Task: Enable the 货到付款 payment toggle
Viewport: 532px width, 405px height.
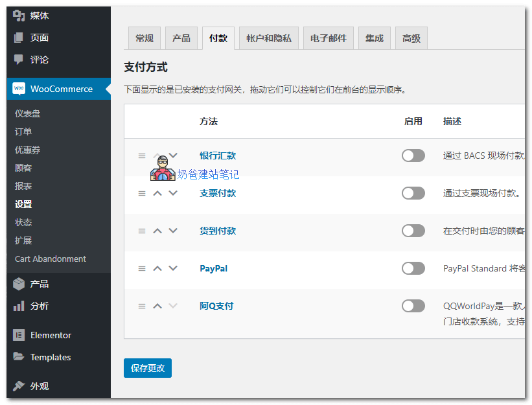Action: (413, 231)
